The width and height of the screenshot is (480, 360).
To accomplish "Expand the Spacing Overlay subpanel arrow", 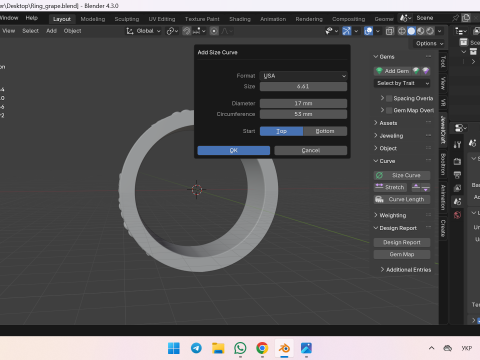I will click(x=382, y=98).
